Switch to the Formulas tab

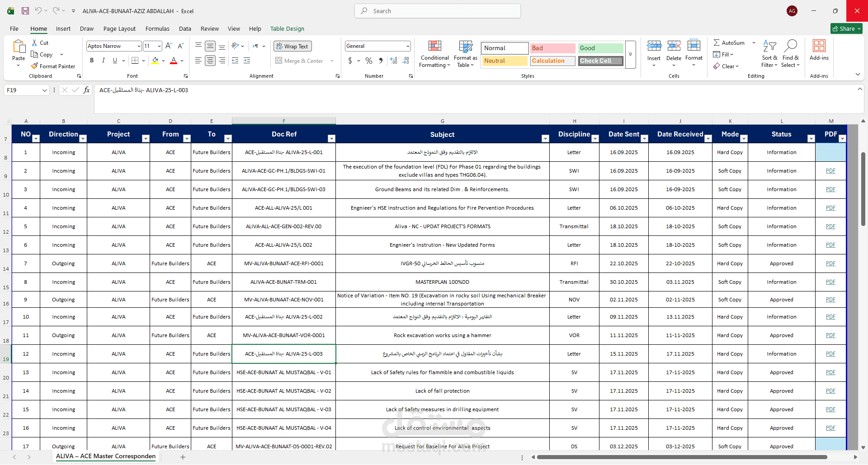pyautogui.click(x=157, y=28)
